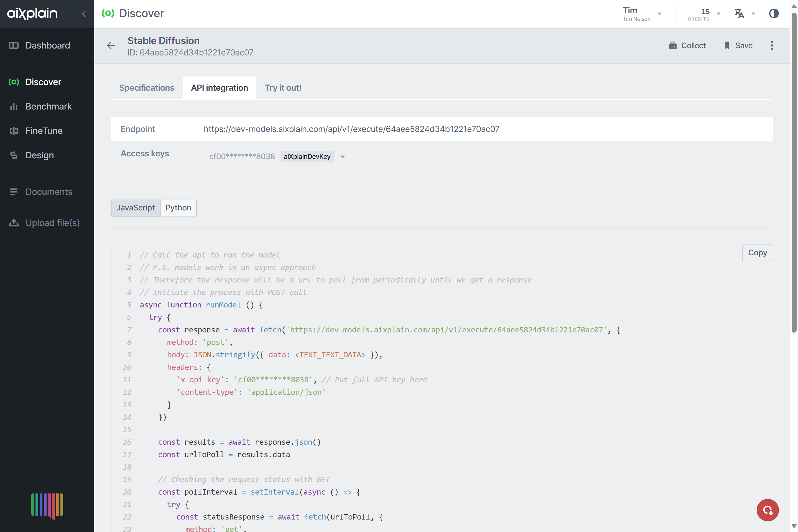Click the Stable Diffusion title
798x532 pixels.
(x=164, y=41)
